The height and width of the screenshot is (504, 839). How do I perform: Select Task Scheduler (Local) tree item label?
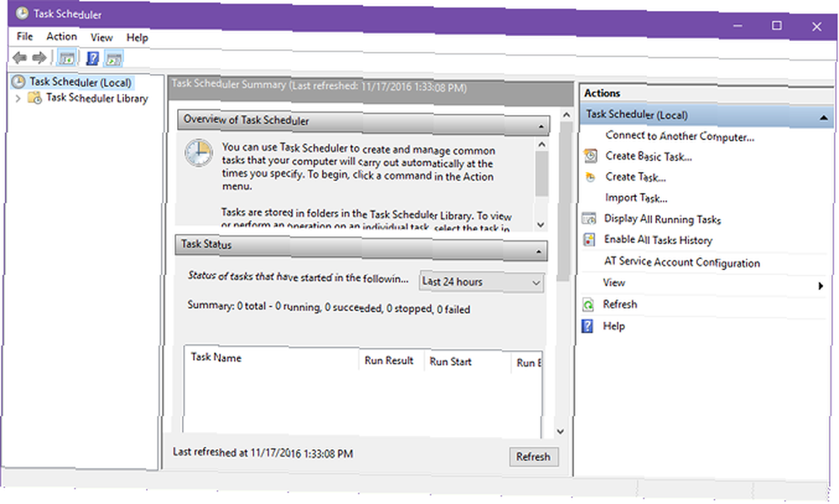coord(81,82)
